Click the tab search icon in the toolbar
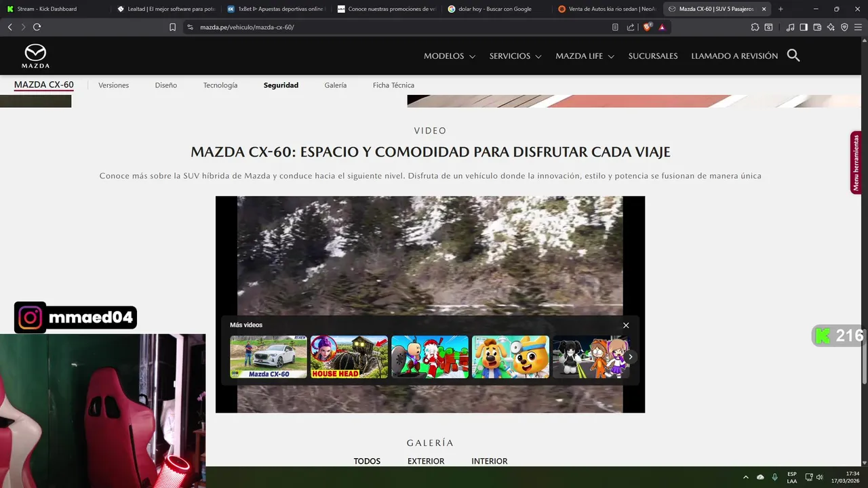This screenshot has width=868, height=488. click(x=768, y=27)
